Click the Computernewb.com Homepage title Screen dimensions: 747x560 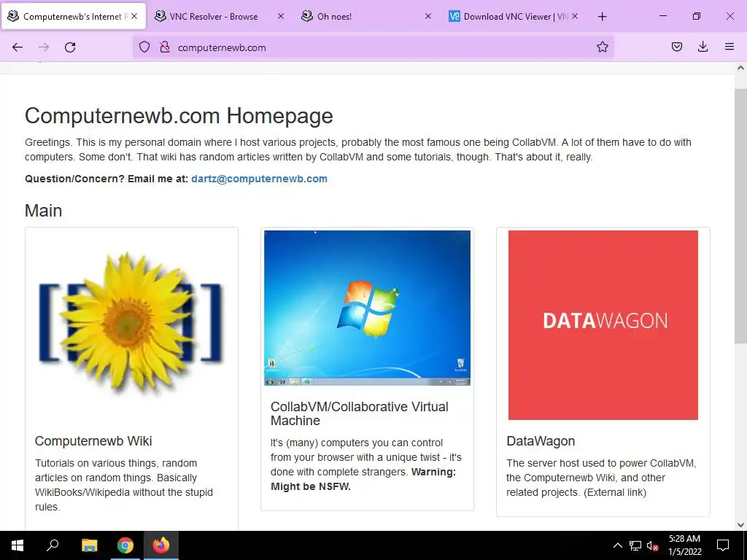pos(179,116)
